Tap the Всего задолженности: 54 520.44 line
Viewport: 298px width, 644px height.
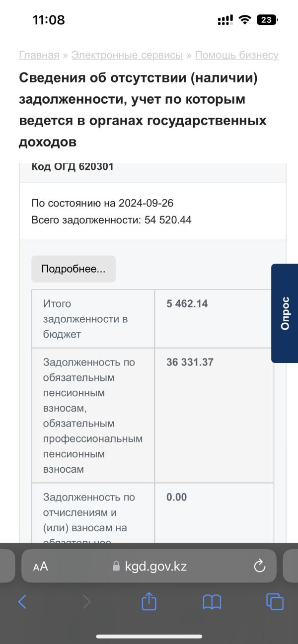[x=111, y=219]
